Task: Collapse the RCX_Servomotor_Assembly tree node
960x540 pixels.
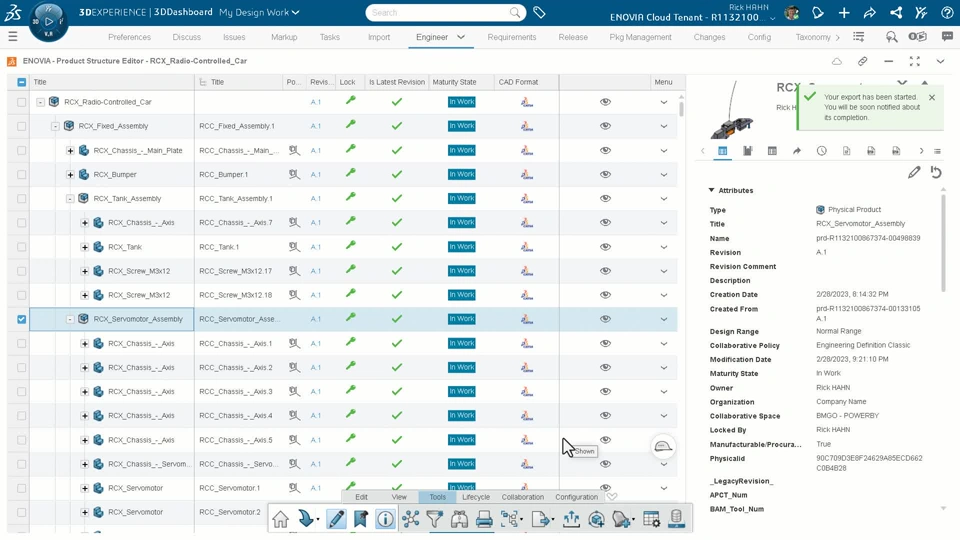Action: click(70, 319)
